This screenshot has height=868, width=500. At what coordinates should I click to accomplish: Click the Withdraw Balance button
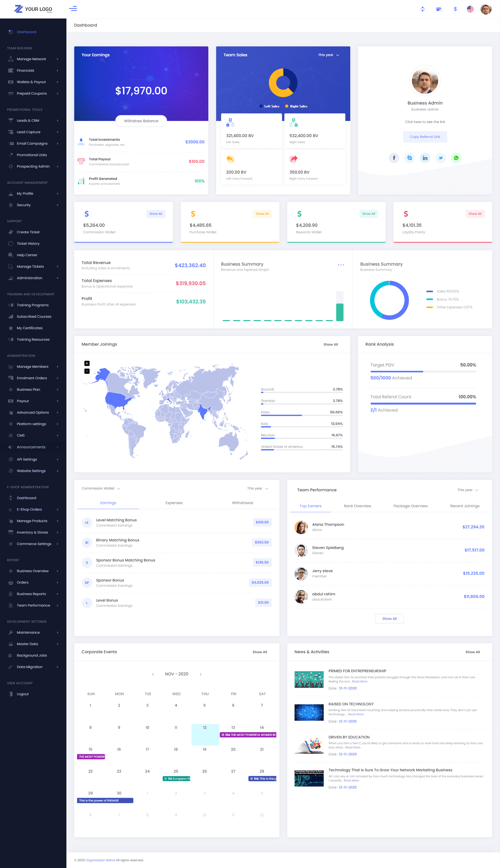tap(141, 121)
